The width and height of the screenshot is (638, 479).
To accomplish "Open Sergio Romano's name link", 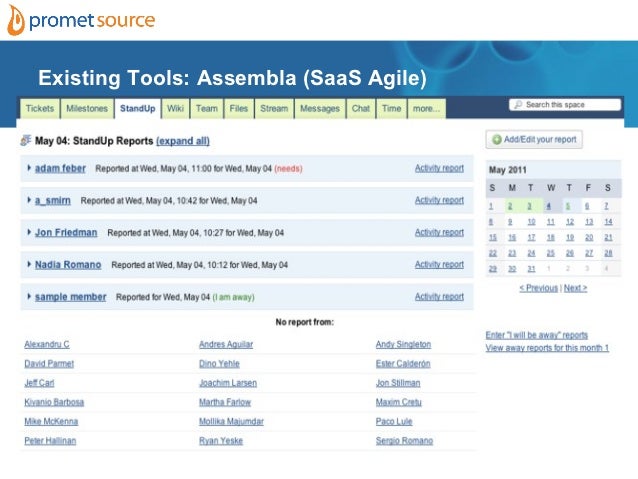I will 404,441.
